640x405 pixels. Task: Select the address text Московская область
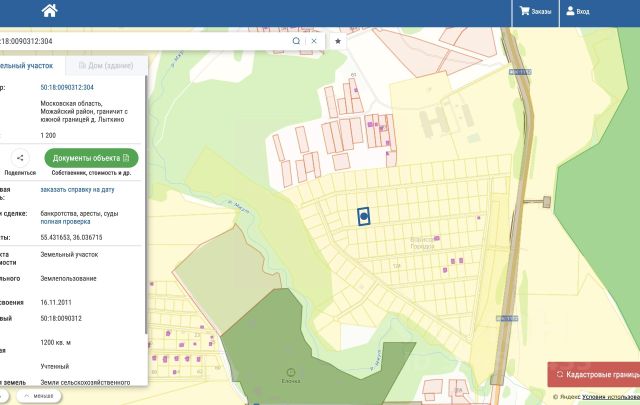point(71,103)
